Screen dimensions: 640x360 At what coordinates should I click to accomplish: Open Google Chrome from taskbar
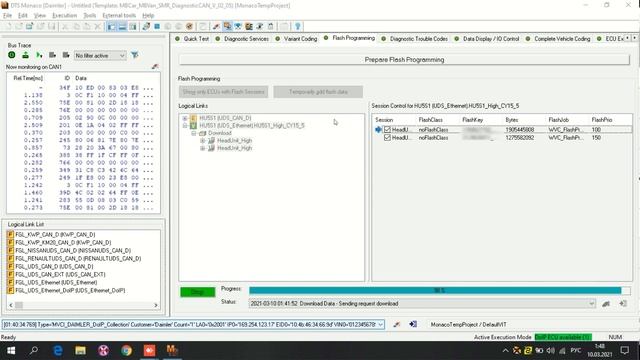(x=127, y=350)
